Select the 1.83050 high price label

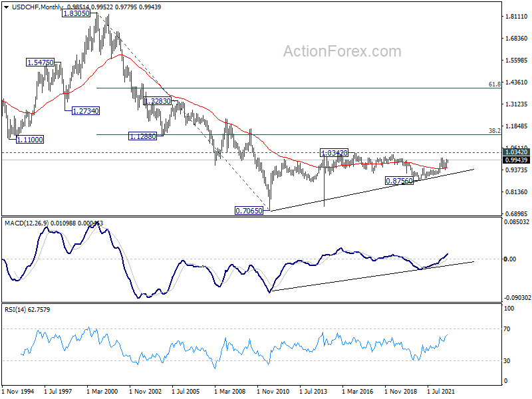(76, 13)
